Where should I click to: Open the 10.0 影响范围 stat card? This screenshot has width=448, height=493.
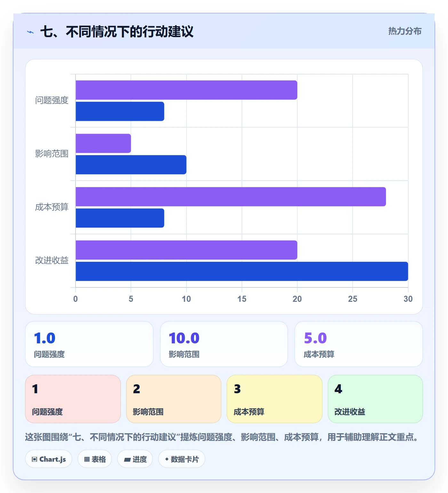(224, 344)
